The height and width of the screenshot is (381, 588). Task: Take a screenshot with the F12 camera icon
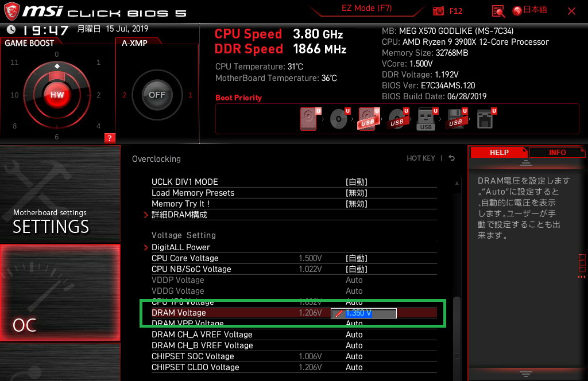(438, 11)
